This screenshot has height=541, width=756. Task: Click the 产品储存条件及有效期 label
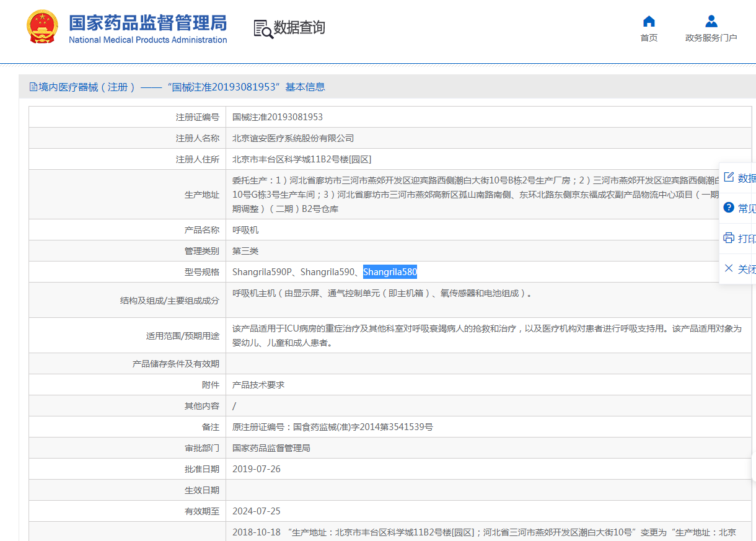tap(176, 364)
